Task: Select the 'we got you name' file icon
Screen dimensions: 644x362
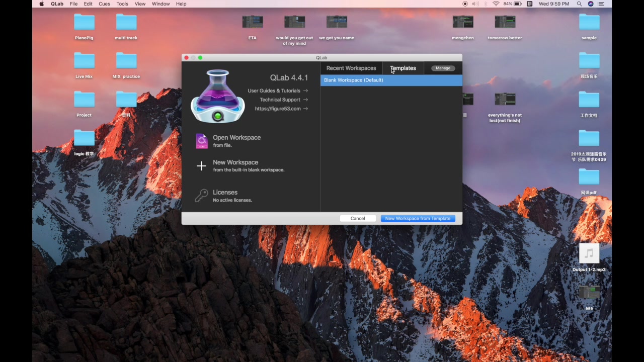Action: pyautogui.click(x=337, y=22)
